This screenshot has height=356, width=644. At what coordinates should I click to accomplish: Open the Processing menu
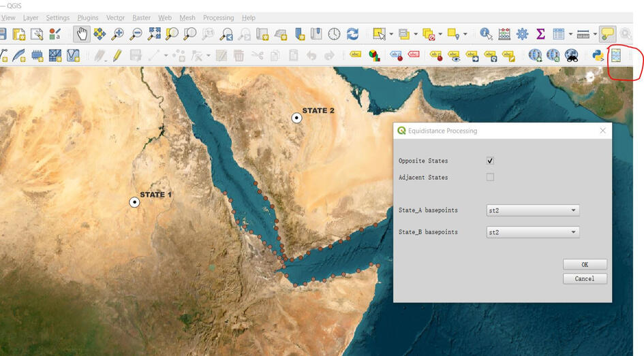point(218,18)
